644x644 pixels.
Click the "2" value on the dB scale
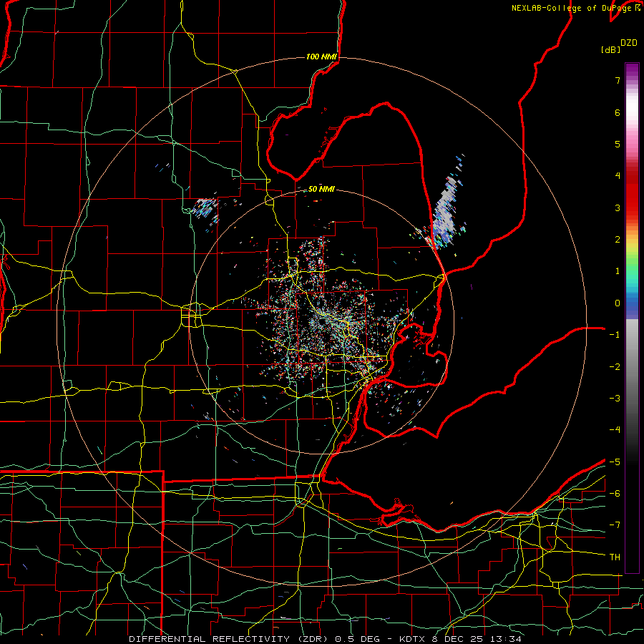click(618, 240)
